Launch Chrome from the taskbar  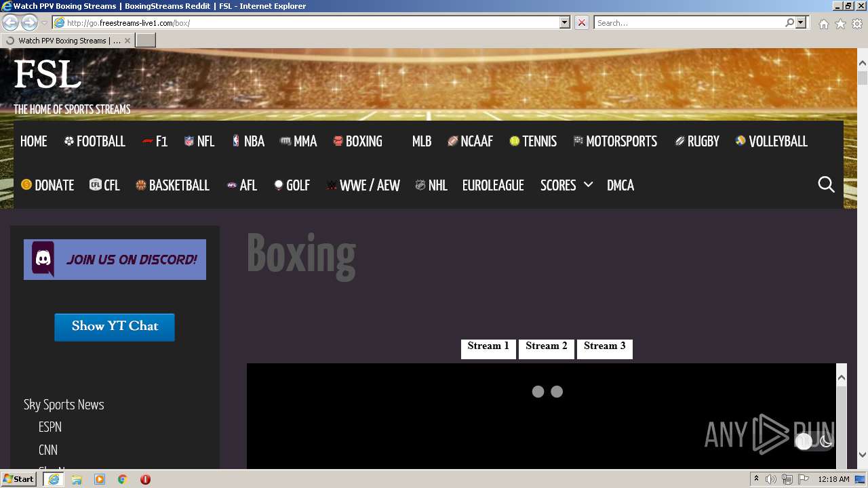click(123, 479)
